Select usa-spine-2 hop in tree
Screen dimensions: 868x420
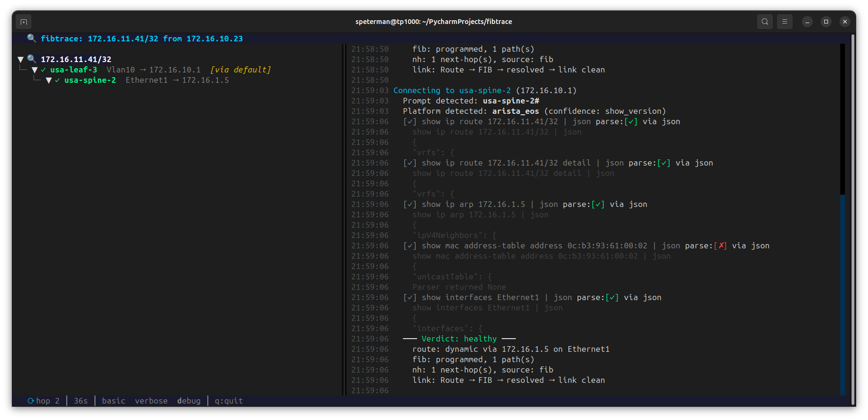[90, 80]
